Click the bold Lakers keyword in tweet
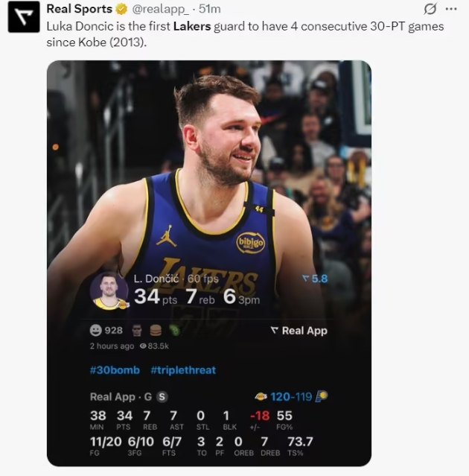The width and height of the screenshot is (469, 476). coord(191,26)
